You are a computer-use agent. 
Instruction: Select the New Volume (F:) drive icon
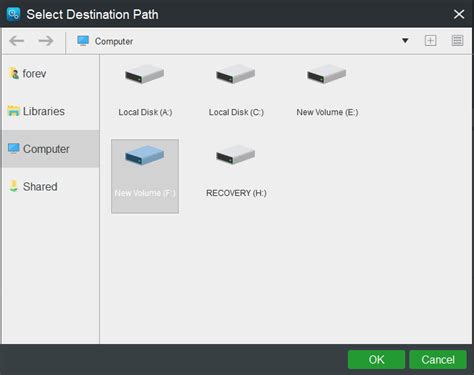coord(144,155)
